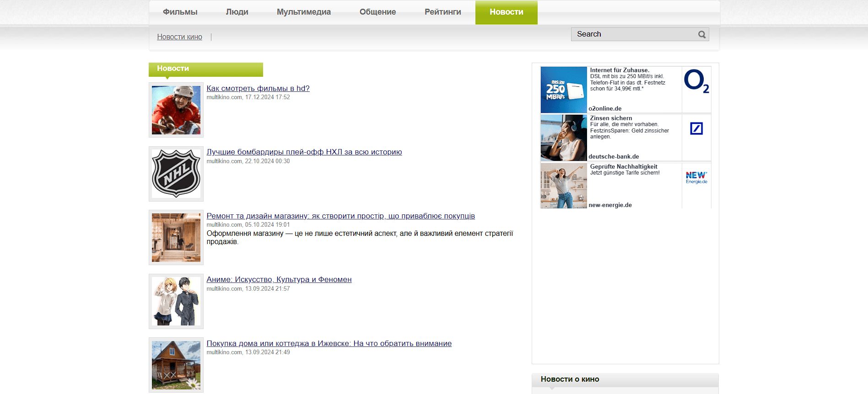Open article Как смотреть фильмы в hd?

(x=258, y=88)
